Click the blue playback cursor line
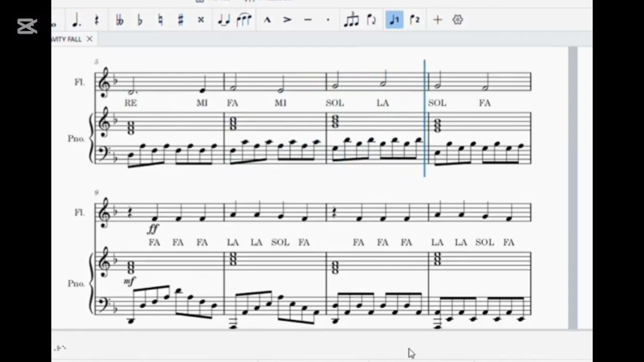 coord(425,119)
